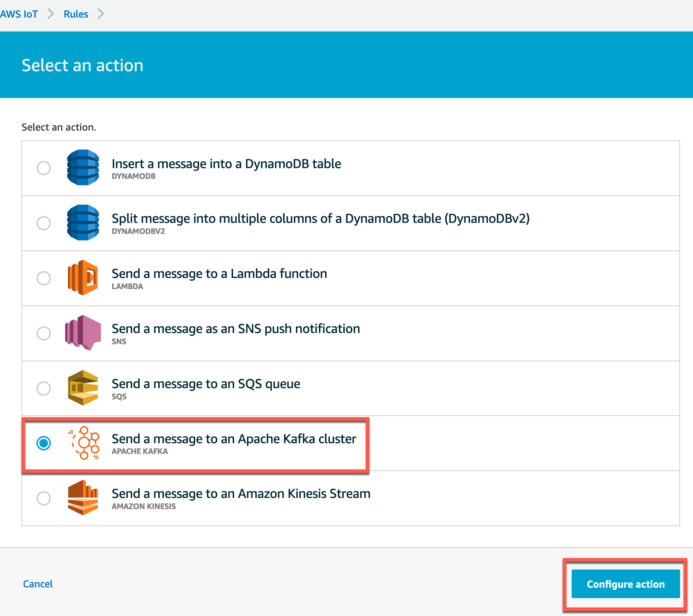Image resolution: width=693 pixels, height=616 pixels.
Task: Go to the Rules breadcrumb link
Action: 76,14
